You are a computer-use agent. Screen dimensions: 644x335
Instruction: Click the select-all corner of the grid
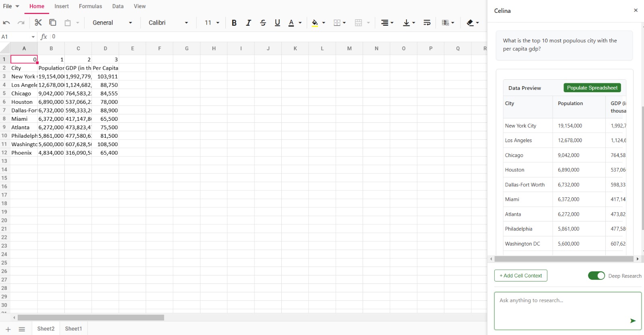coord(5,48)
